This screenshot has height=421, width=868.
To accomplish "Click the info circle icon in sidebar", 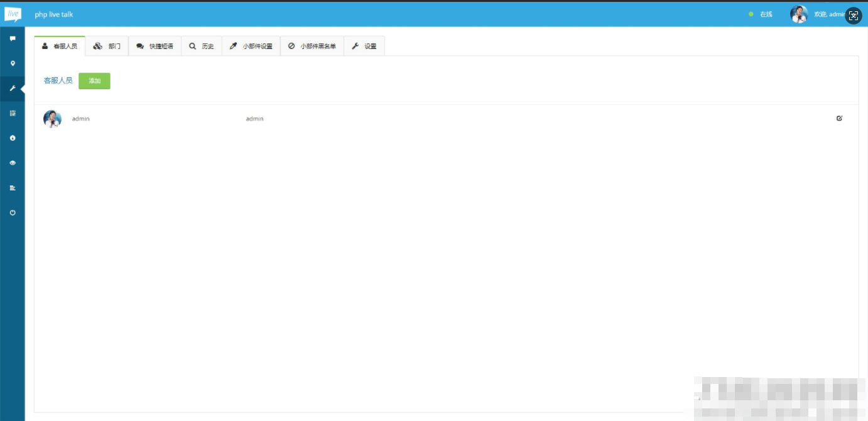I will click(13, 138).
